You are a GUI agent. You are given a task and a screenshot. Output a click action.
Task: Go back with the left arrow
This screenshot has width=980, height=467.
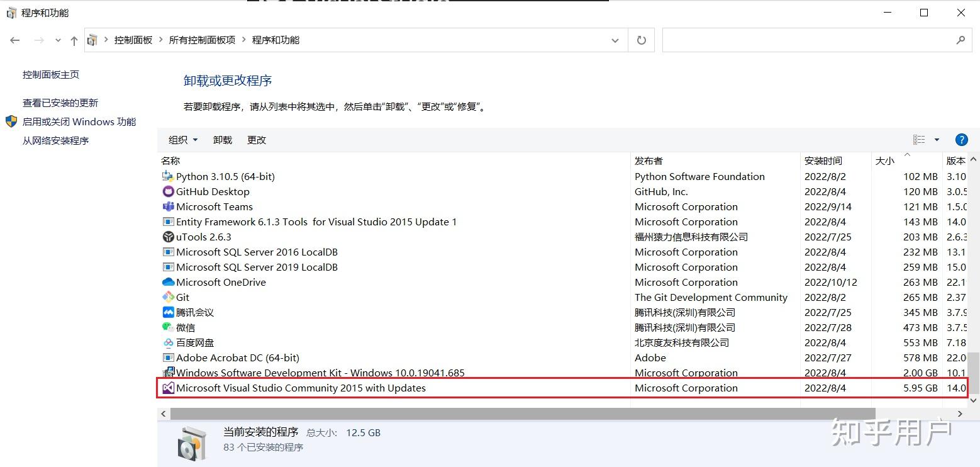[15, 40]
